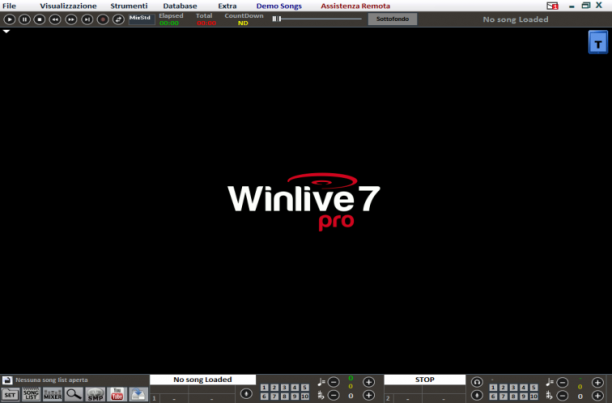This screenshot has height=403, width=612.
Task: Click the blue T text display icon
Action: [598, 42]
